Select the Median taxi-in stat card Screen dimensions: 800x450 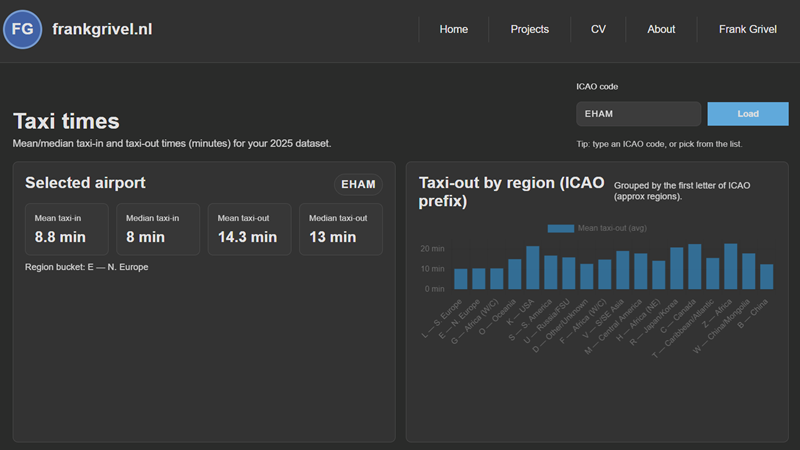click(157, 229)
